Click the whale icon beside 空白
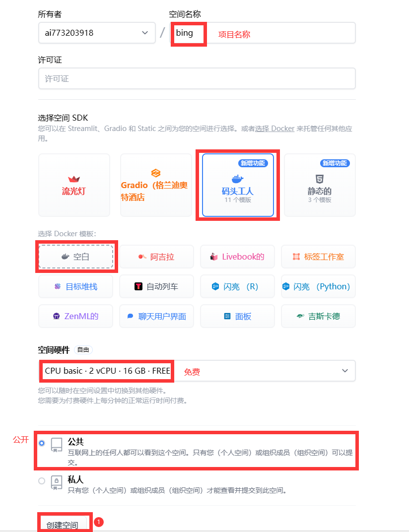The image size is (409, 532). [65, 257]
